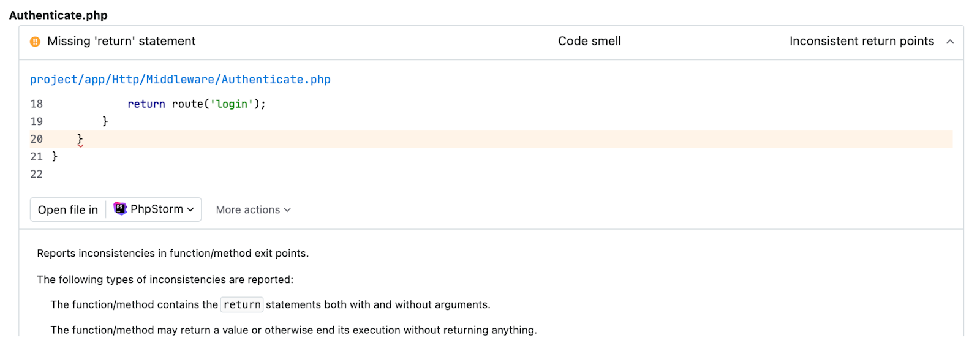
Task: Select the "Missing 'return' statement" issue title
Action: [121, 41]
